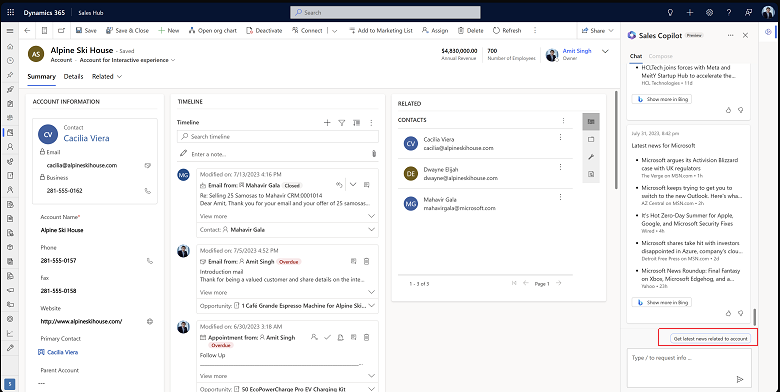This screenshot has height=392, width=780.
Task: Click the thumbs up on Microsoft news
Action: (729, 313)
